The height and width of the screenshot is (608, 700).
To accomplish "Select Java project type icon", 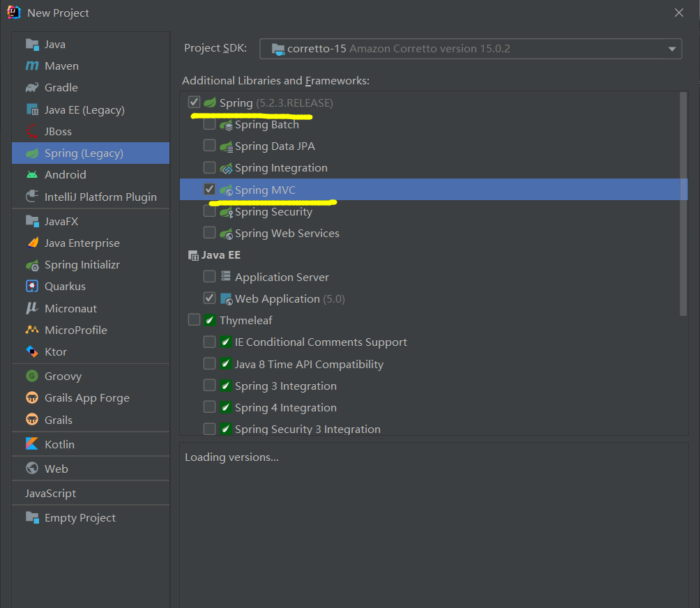I will coord(32,44).
